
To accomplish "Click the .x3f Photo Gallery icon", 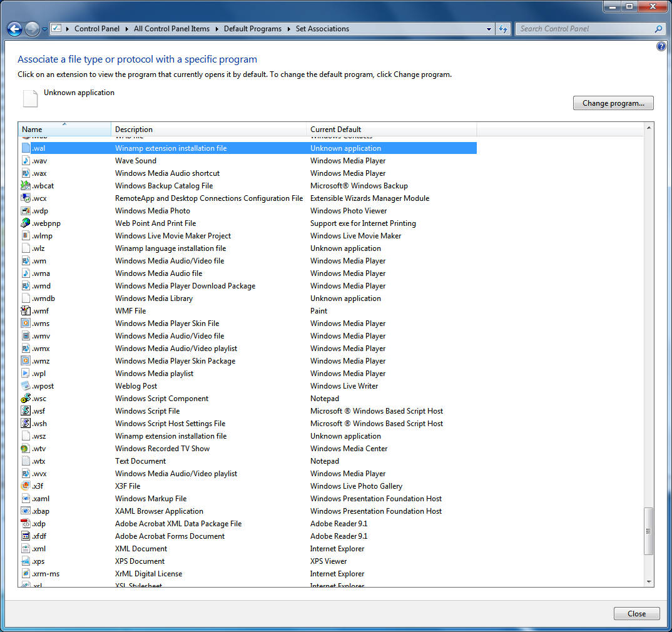I will [x=25, y=486].
